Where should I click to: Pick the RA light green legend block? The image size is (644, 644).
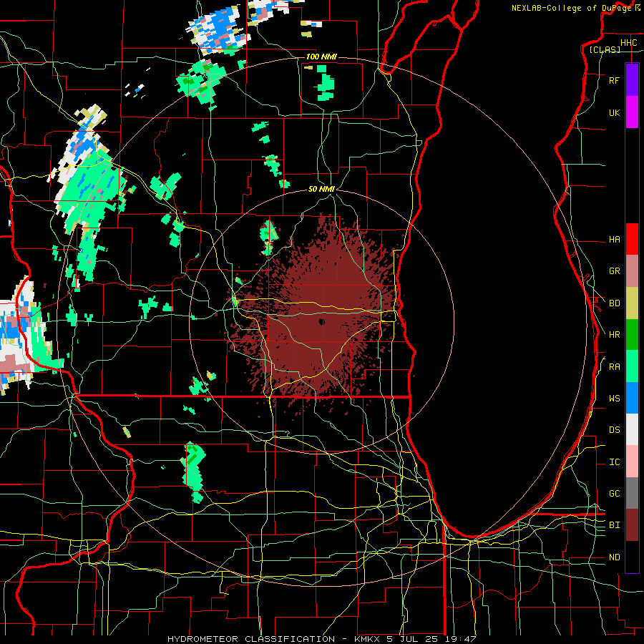pyautogui.click(x=632, y=366)
